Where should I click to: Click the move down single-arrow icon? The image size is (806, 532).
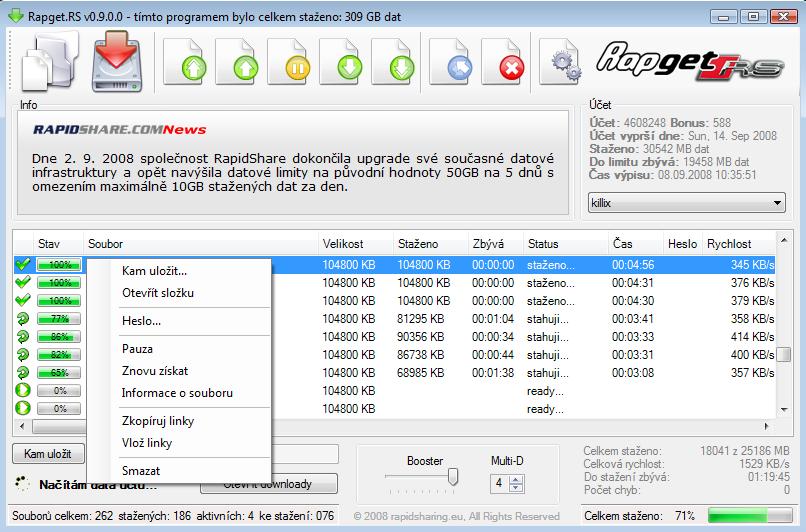(x=341, y=61)
